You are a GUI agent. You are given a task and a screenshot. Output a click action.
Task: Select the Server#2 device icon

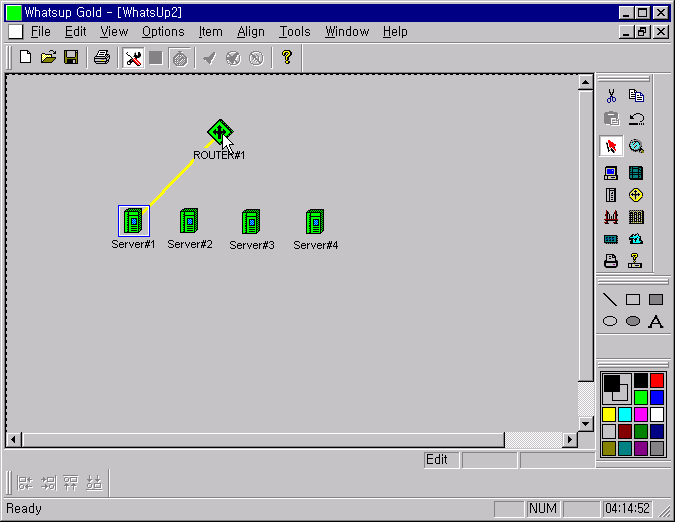[189, 221]
